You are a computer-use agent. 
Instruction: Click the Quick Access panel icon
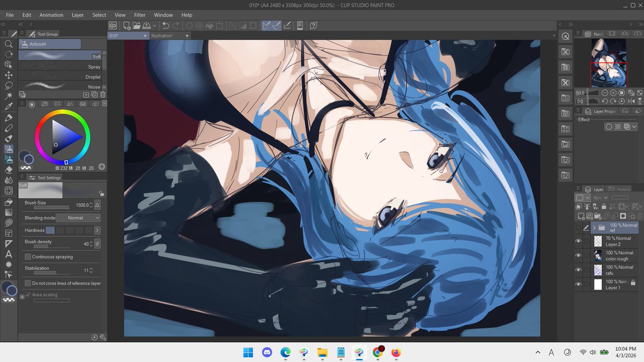tap(565, 36)
